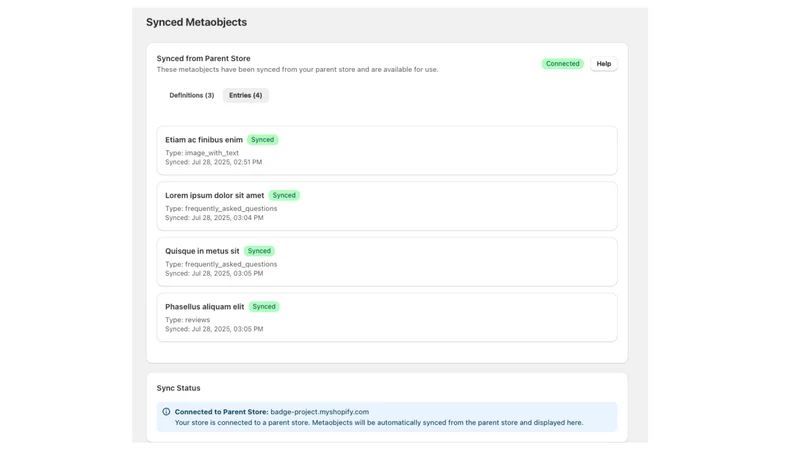
Task: Click the 'Sync Status' section heading
Action: (x=179, y=388)
